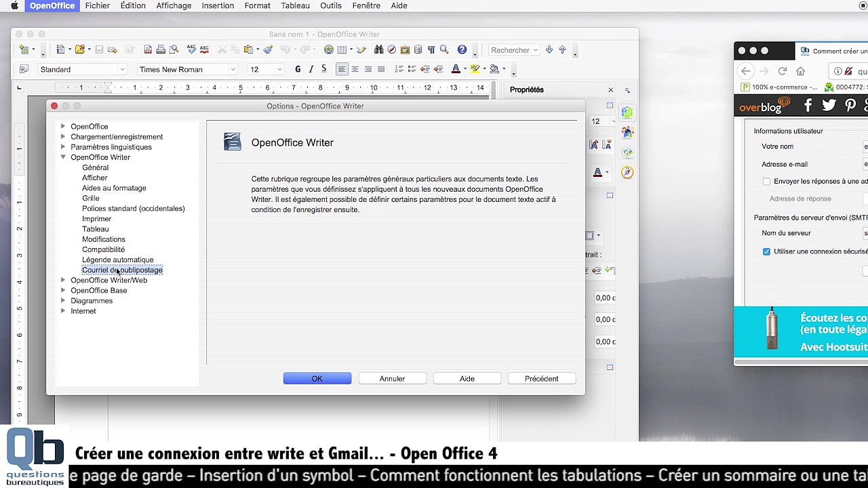868x488 pixels.
Task: Open the font color picker icon
Action: click(456, 69)
